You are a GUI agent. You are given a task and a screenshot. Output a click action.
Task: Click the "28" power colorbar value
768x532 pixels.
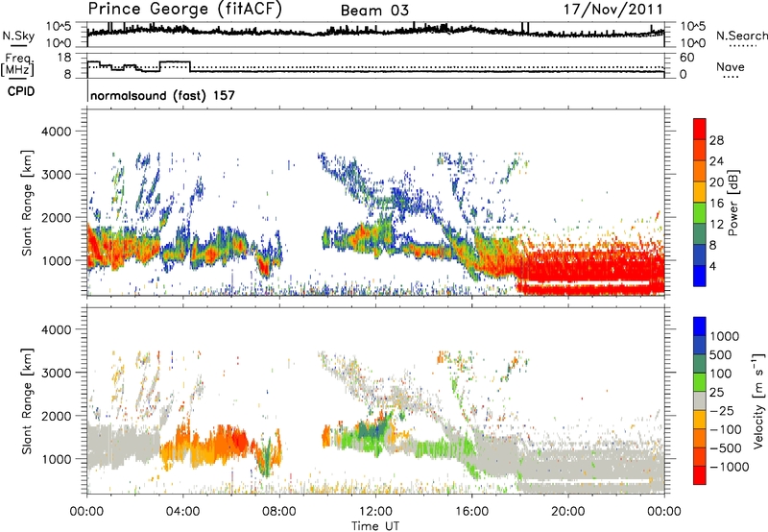coord(716,140)
